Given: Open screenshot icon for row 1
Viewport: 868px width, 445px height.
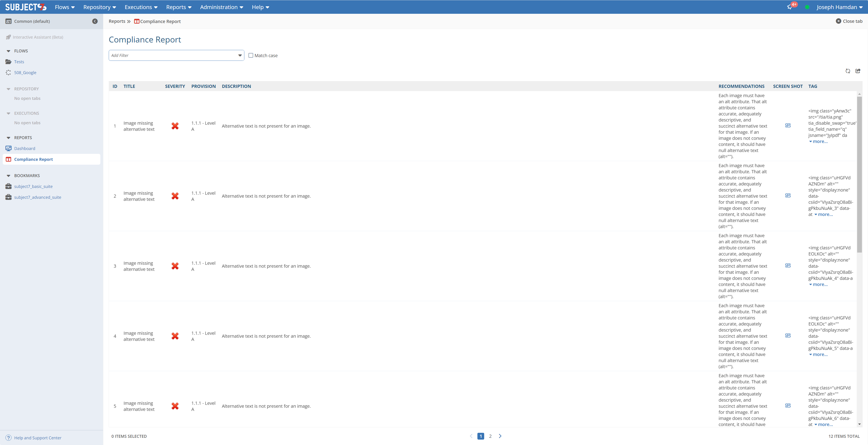Looking at the screenshot, I should pyautogui.click(x=788, y=126).
